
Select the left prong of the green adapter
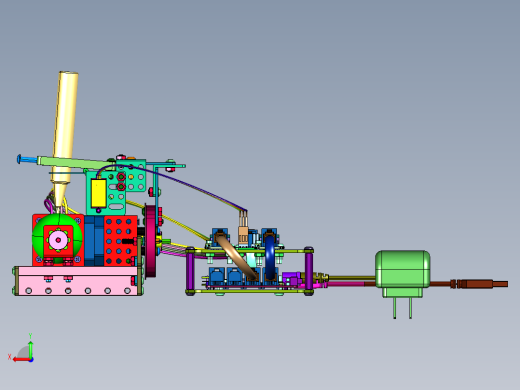tap(395, 308)
